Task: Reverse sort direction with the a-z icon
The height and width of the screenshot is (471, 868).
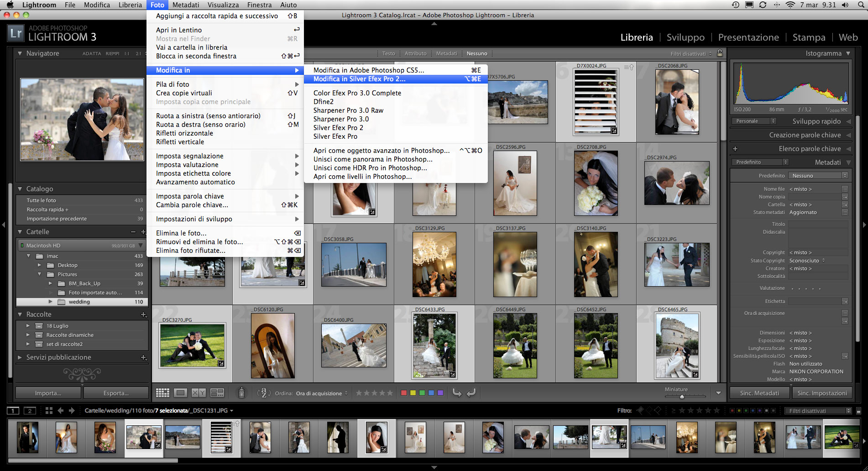Action: pos(264,393)
